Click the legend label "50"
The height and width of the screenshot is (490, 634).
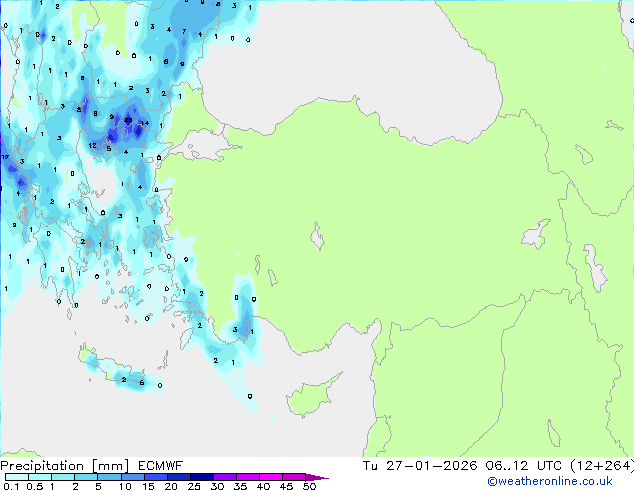coord(309,486)
